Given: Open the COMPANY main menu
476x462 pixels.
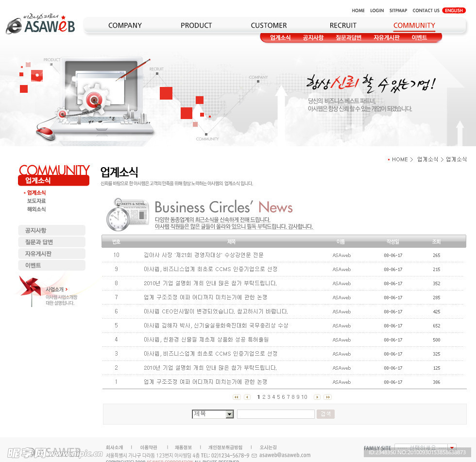Looking at the screenshot, I should point(125,25).
